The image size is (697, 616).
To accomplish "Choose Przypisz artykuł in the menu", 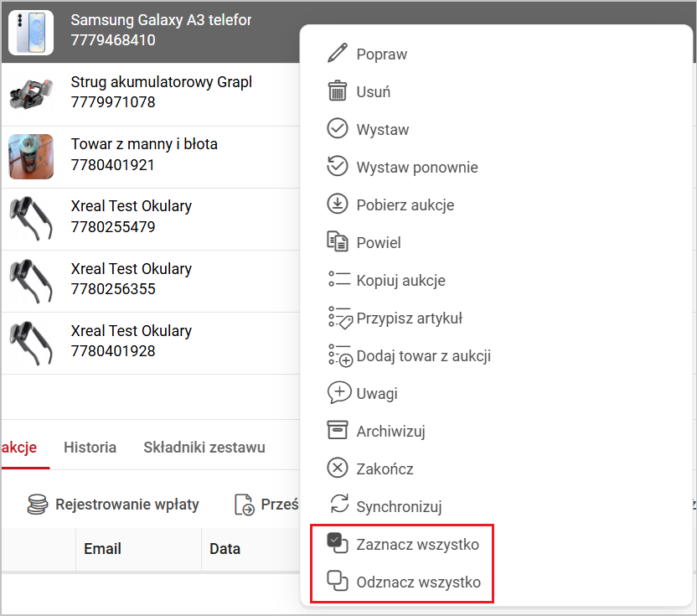I will click(x=409, y=318).
